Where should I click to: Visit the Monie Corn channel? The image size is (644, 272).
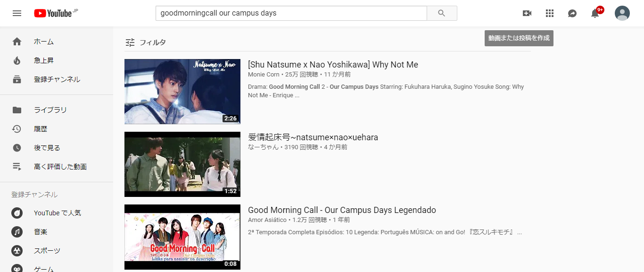(264, 75)
